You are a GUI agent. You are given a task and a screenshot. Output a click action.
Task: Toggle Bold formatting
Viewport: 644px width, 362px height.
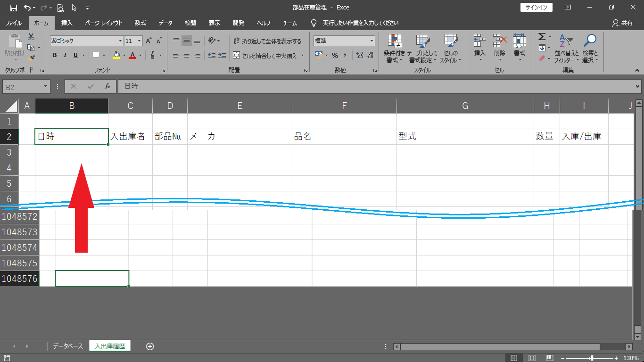[55, 55]
